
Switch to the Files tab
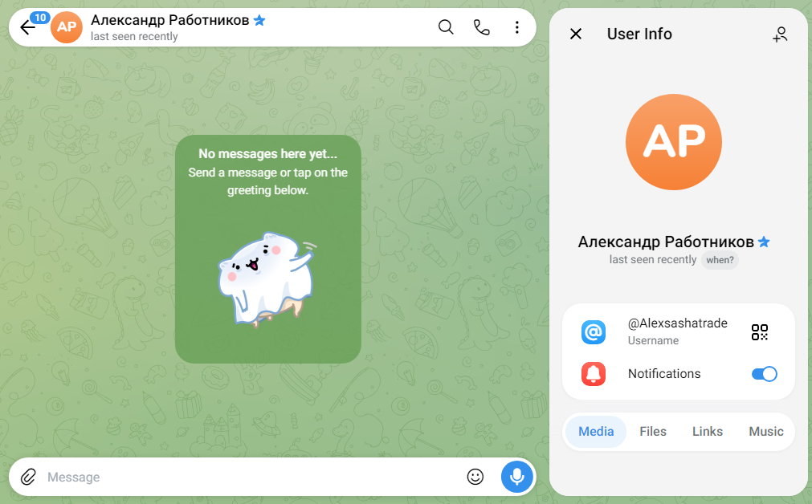coord(653,432)
